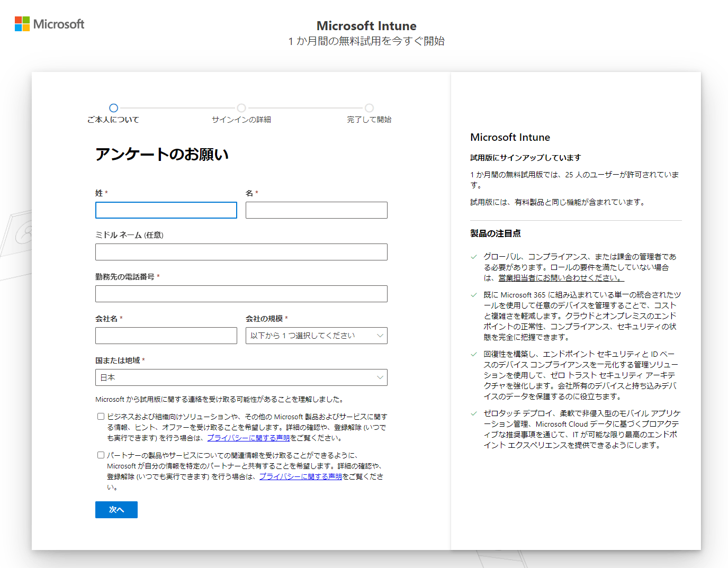The width and height of the screenshot is (728, 568).
Task: Click the 会社名 input field
Action: point(166,336)
